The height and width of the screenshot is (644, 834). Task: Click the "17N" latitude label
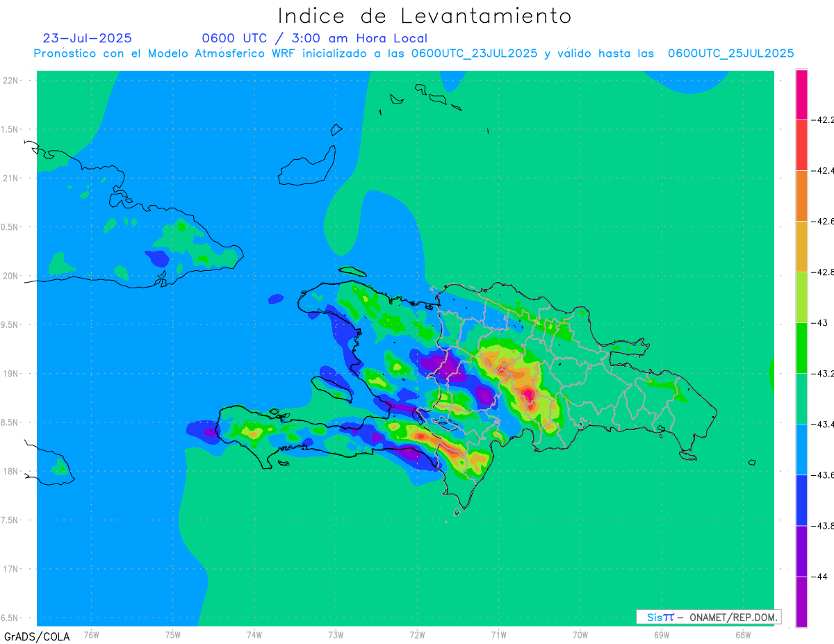[x=10, y=569]
